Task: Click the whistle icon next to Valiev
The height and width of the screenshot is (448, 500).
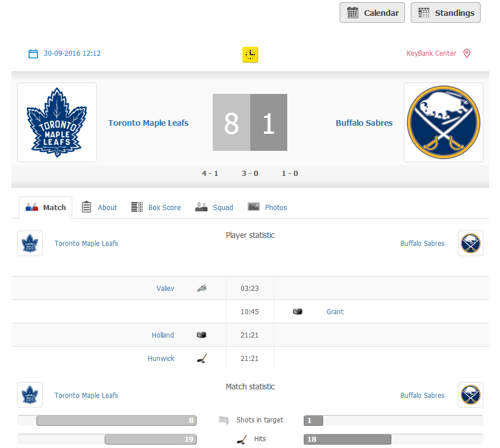Action: [202, 288]
